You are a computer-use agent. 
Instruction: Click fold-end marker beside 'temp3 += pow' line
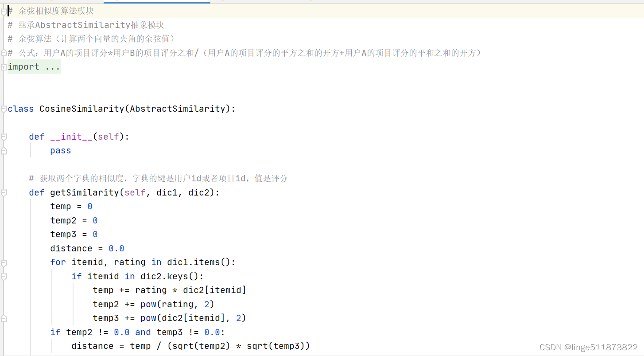[4, 318]
